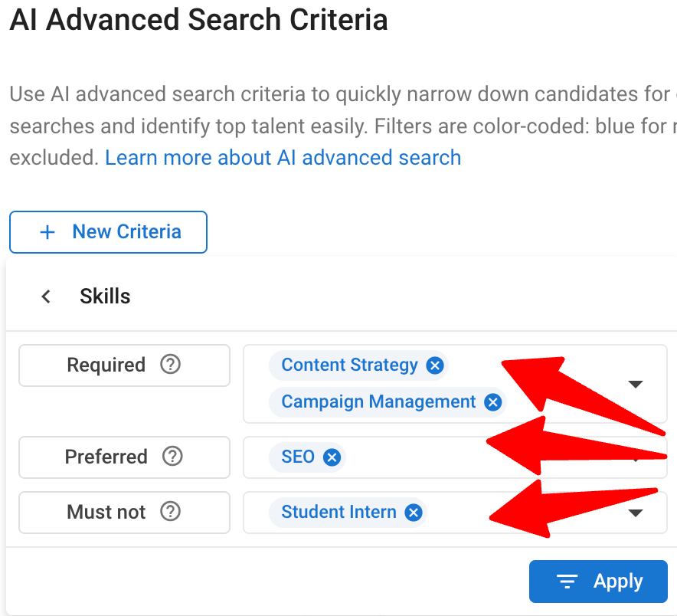677x616 pixels.
Task: Open the Required help tooltip icon
Action: point(170,365)
